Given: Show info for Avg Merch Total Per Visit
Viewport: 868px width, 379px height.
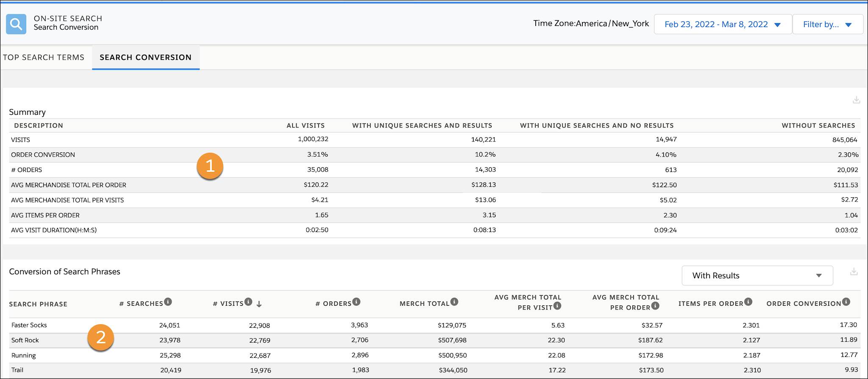Looking at the screenshot, I should click(557, 305).
